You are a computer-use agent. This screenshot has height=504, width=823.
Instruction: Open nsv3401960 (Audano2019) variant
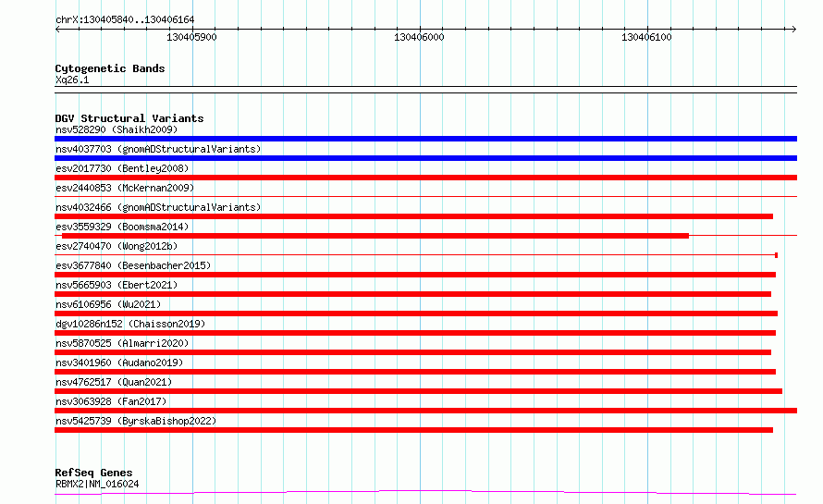pos(119,363)
